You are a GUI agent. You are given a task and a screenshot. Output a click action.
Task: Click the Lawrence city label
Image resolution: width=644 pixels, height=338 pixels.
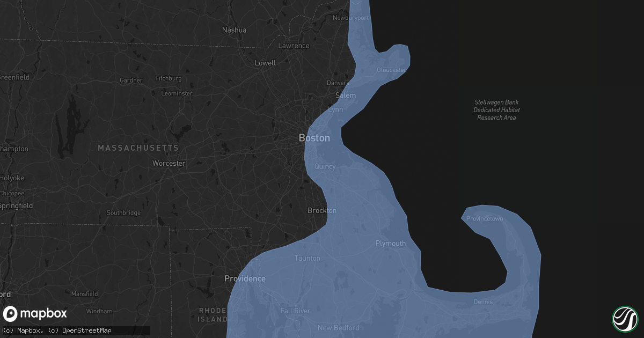coord(294,46)
